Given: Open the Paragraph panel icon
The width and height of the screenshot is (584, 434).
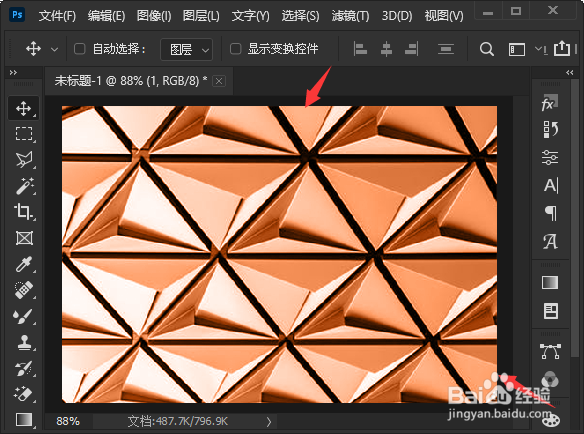Looking at the screenshot, I should pyautogui.click(x=550, y=213).
